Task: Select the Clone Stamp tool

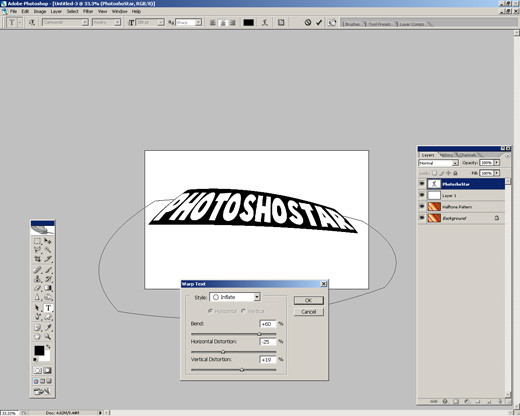Action: coord(37,279)
